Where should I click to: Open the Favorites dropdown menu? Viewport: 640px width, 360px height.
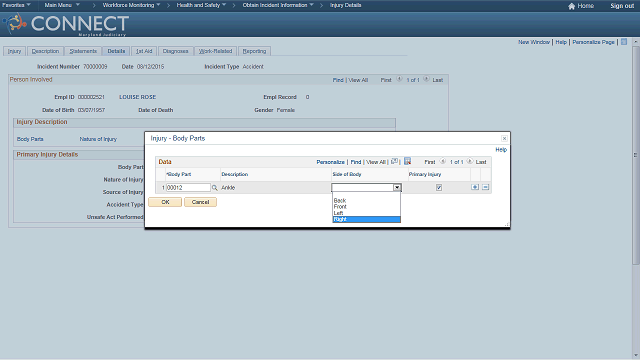click(x=16, y=5)
